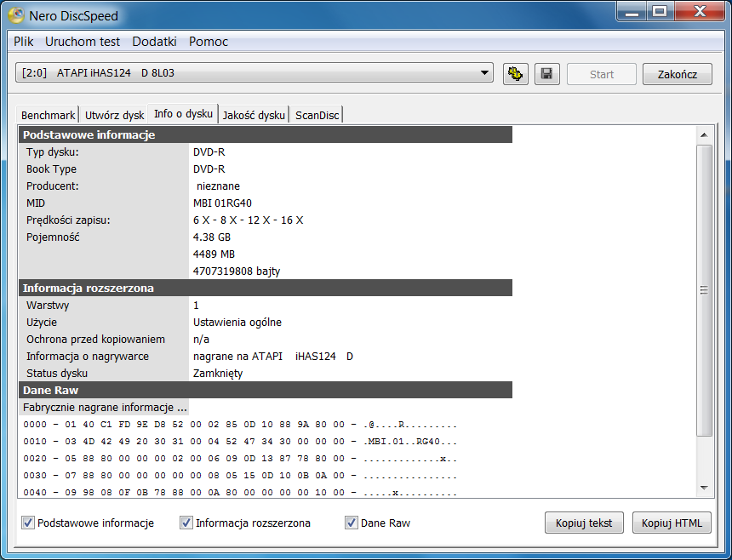732x560 pixels.
Task: Click the Nero DiscSpeed icon in title bar
Action: click(x=16, y=15)
